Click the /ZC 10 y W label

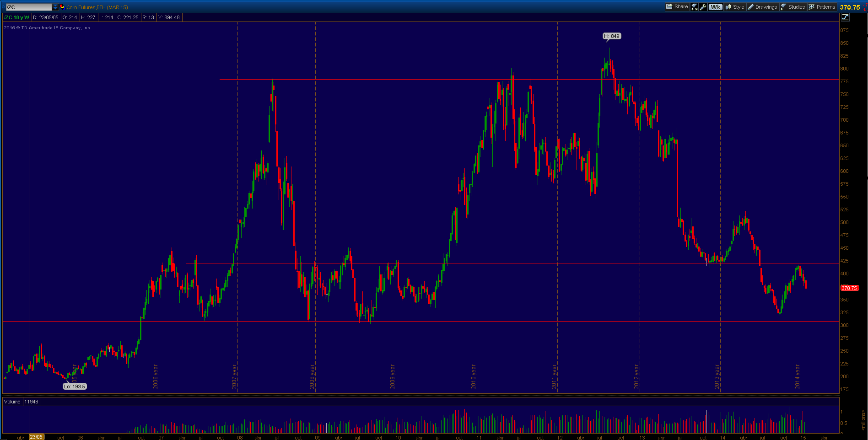[x=17, y=17]
